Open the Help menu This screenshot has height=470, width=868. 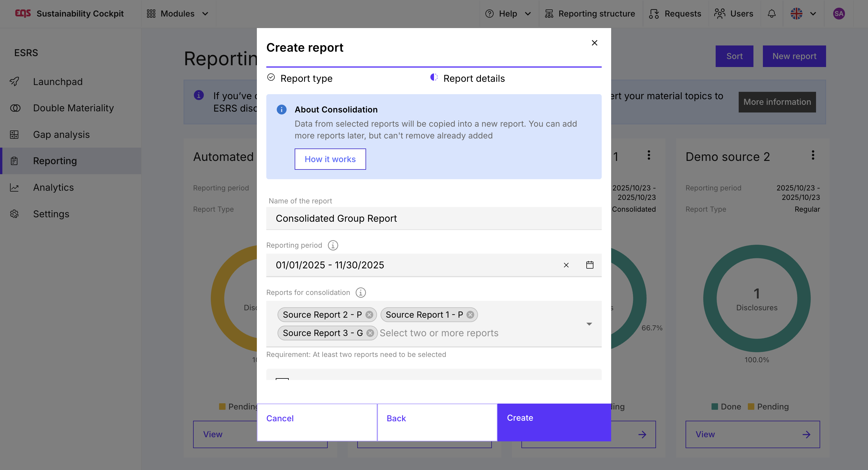(x=508, y=14)
